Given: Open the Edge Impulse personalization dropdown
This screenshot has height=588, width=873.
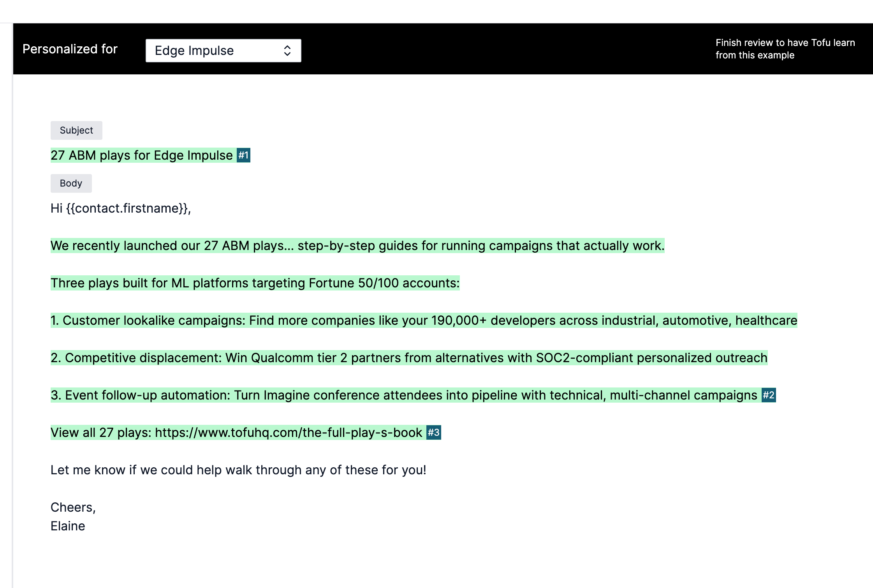Looking at the screenshot, I should pos(223,51).
